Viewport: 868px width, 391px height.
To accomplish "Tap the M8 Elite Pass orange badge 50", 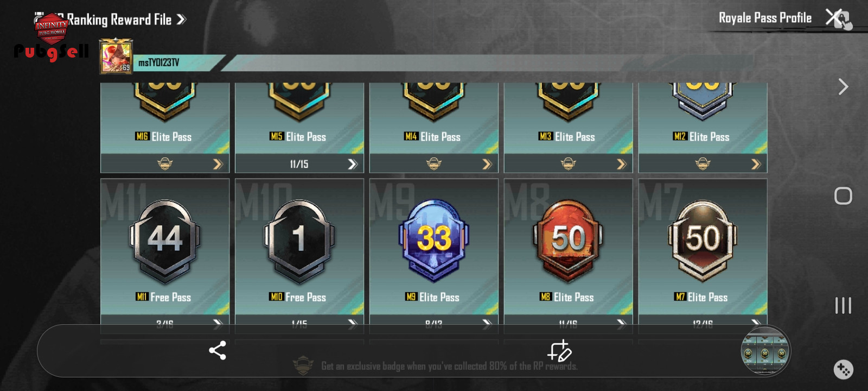I will (x=568, y=239).
